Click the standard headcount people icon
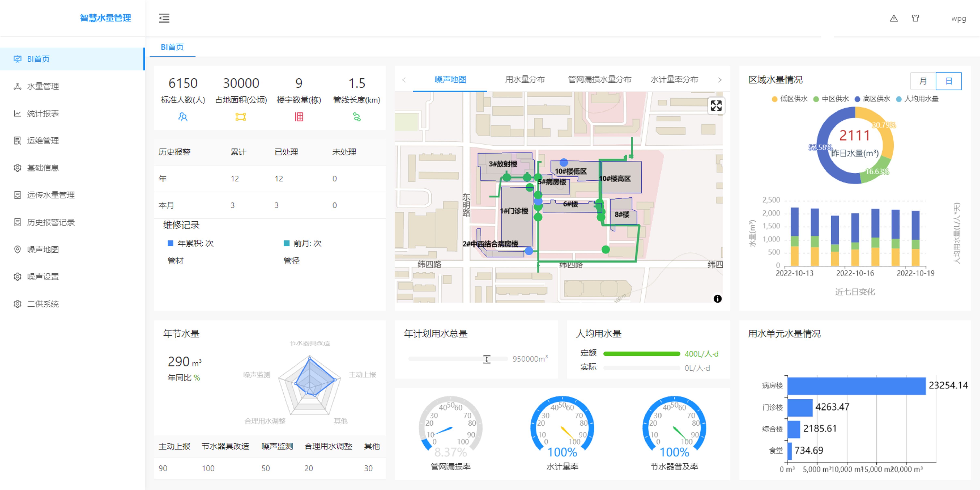The width and height of the screenshot is (980, 490). 183,117
